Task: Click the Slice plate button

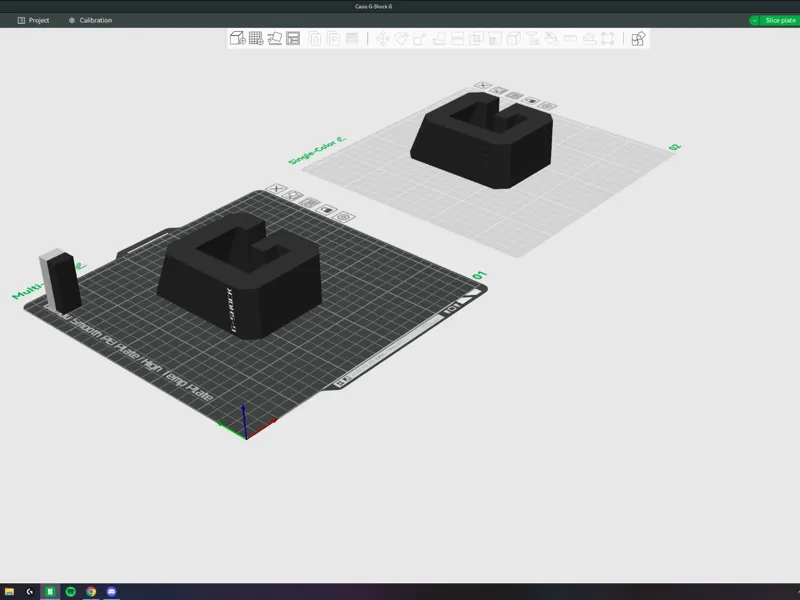Action: coord(780,20)
